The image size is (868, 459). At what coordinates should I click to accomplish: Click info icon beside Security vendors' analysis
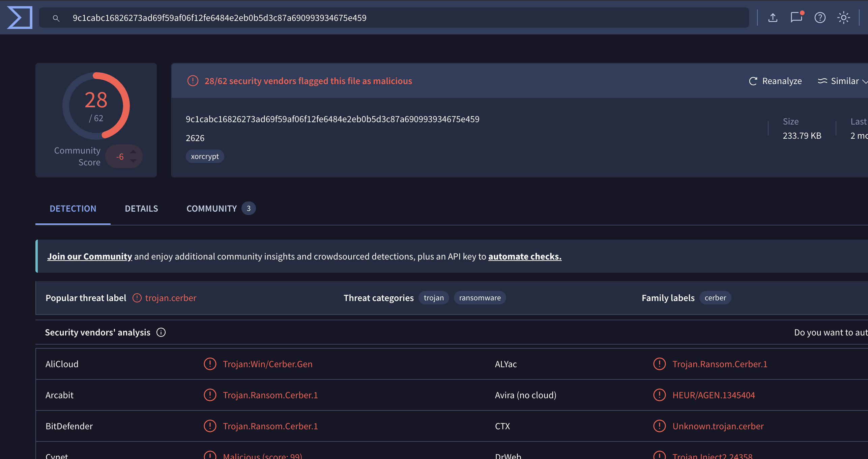pos(161,332)
